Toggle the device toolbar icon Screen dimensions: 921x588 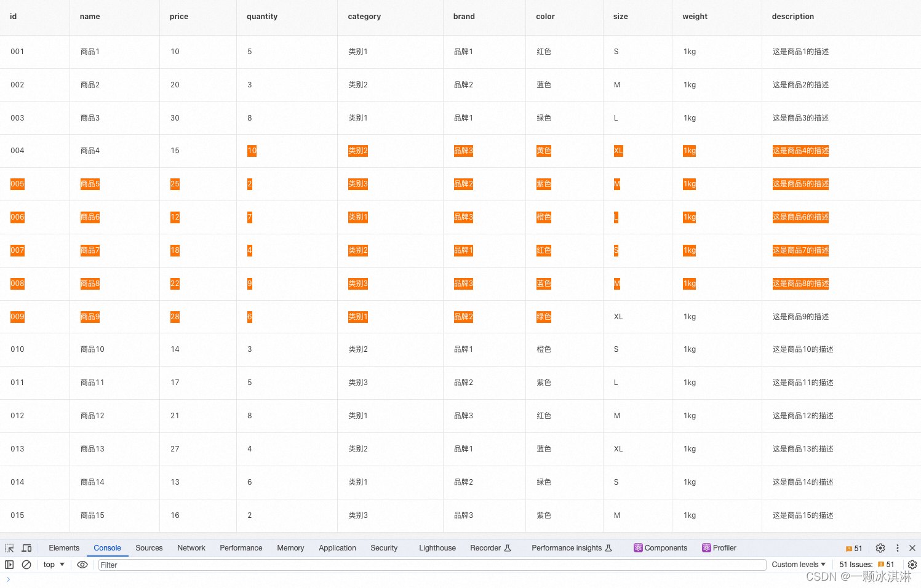point(26,548)
